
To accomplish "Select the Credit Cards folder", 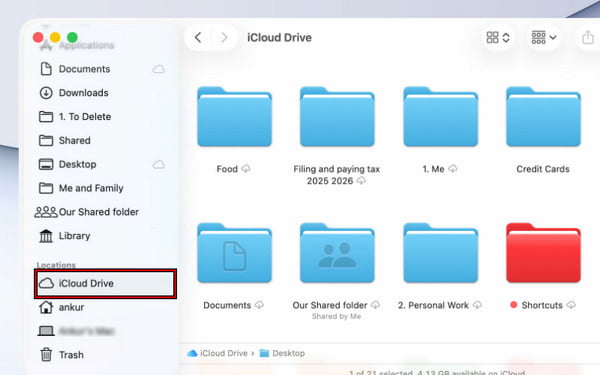I will (x=543, y=117).
